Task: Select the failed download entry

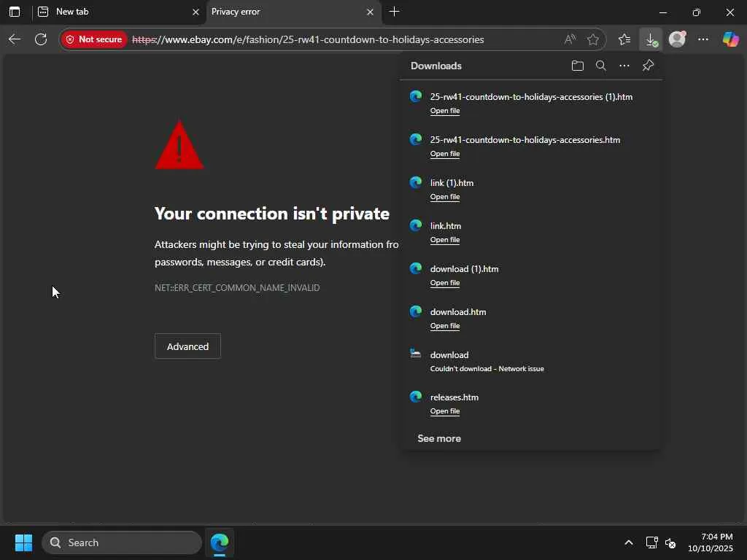Action: coord(531,361)
